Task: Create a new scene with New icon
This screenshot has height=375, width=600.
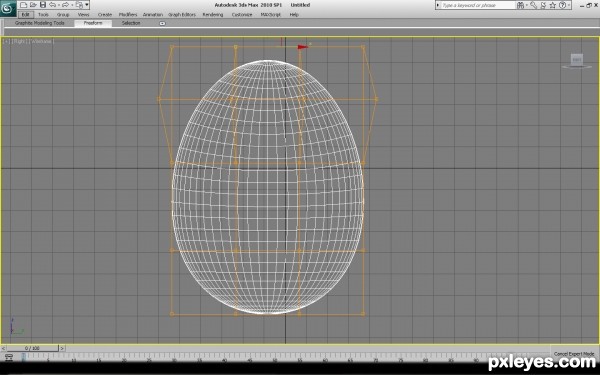Action: coord(24,5)
